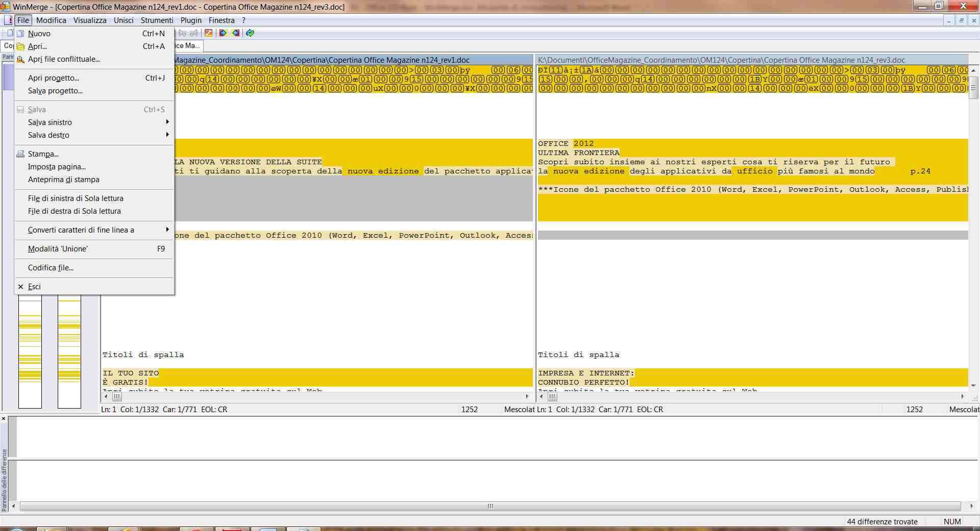Click the green Refresh toolbar icon

click(250, 33)
